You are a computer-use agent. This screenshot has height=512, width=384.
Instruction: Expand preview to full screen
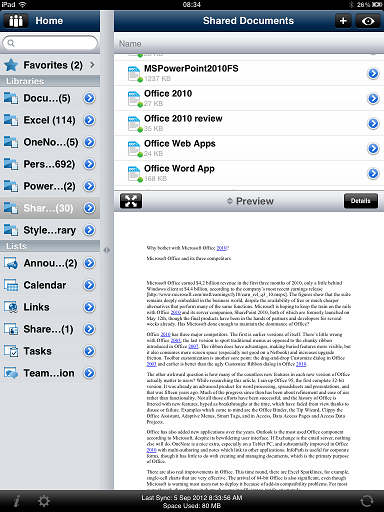coord(131,201)
